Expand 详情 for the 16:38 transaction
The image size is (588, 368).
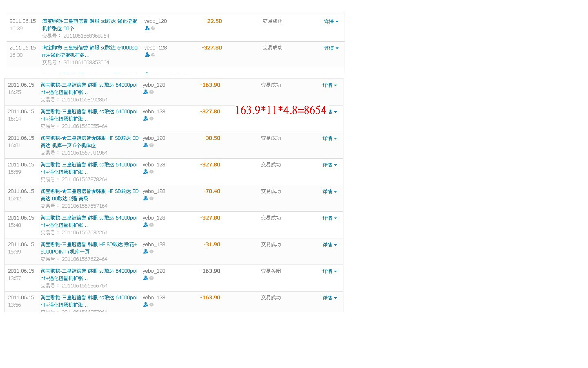331,48
